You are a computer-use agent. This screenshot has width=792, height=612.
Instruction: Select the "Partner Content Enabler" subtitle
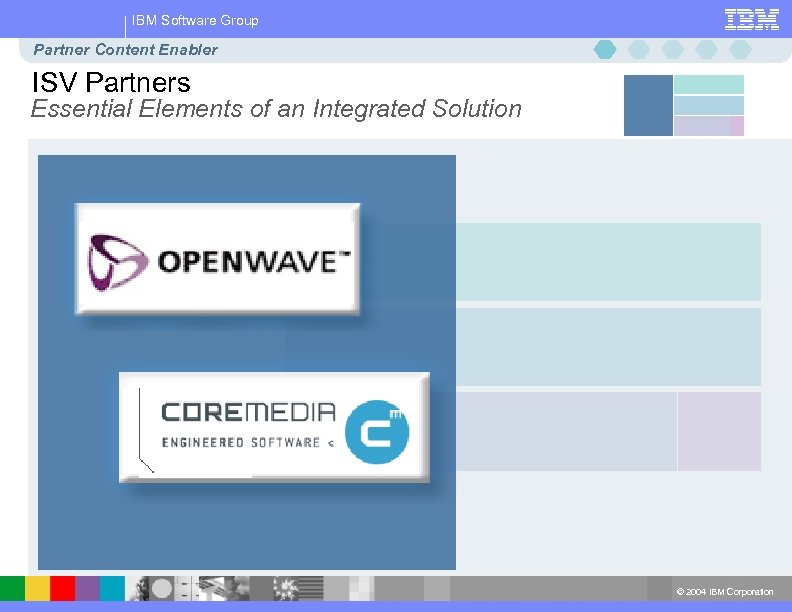125,49
